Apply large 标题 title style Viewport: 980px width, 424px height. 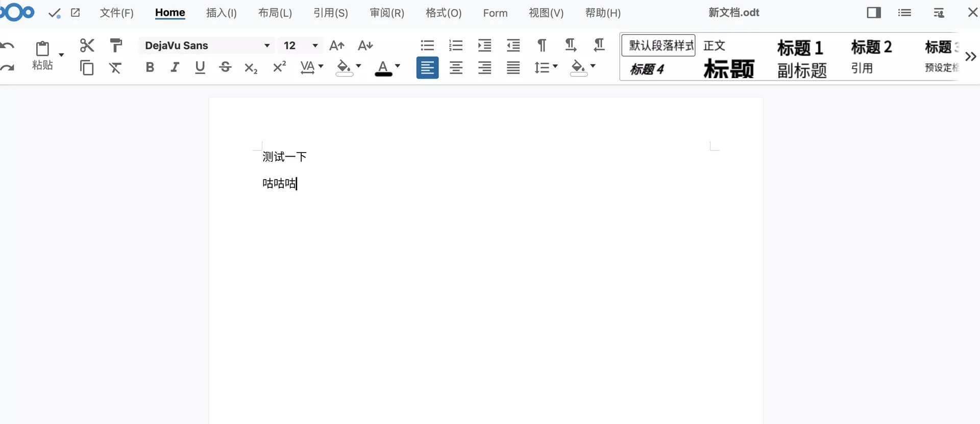(728, 69)
